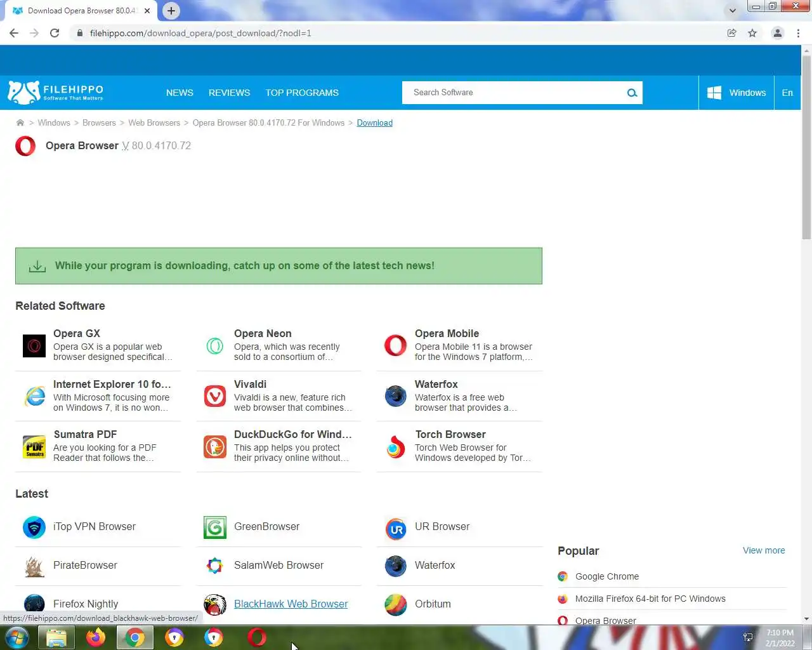
Task: Click the green downloading notice banner
Action: coord(278,266)
